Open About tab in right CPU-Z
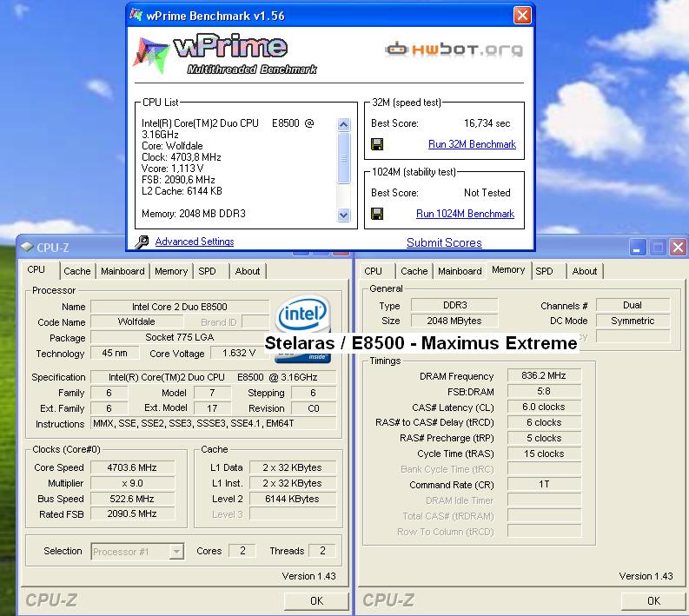Viewport: 689px width, 616px height. pyautogui.click(x=585, y=271)
